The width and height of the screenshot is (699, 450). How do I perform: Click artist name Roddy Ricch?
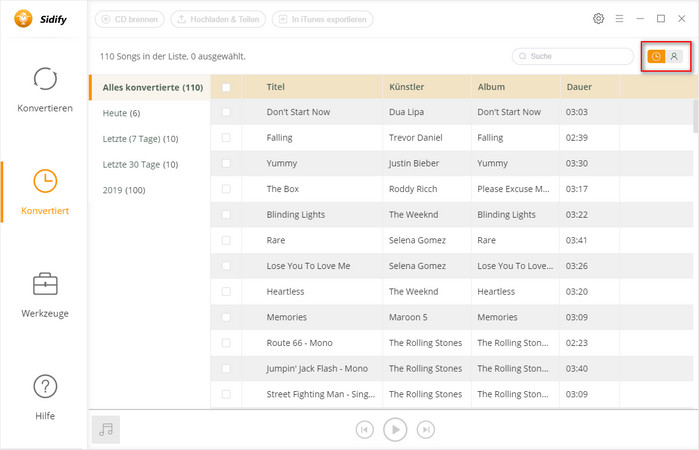(x=413, y=189)
